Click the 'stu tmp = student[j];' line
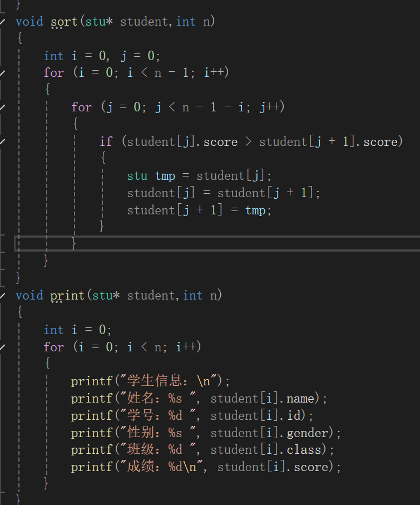 tap(199, 176)
